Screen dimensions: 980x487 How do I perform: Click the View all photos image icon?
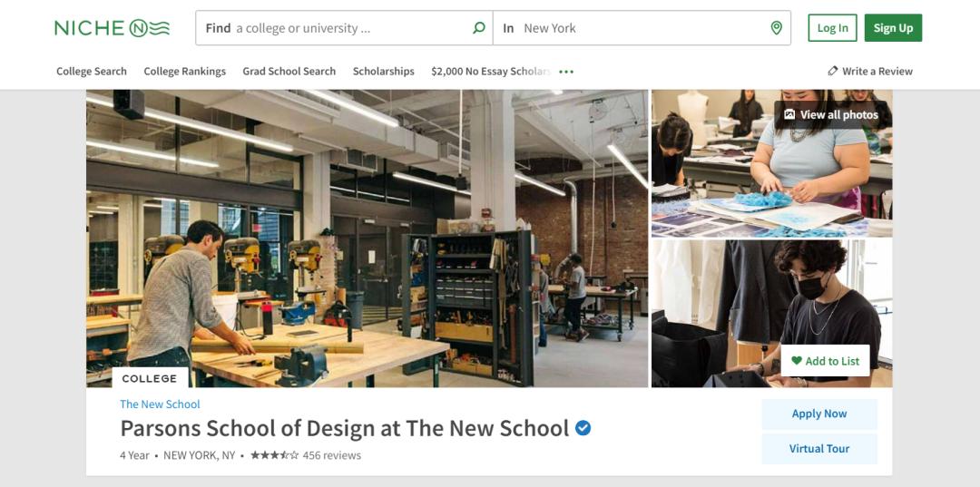point(789,114)
